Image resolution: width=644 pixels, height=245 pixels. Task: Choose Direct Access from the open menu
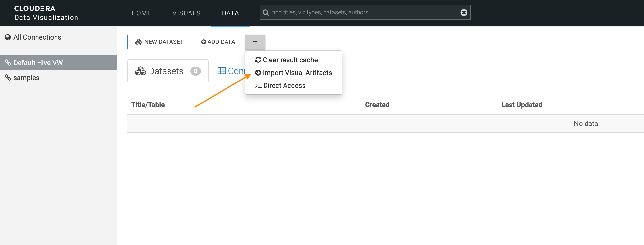click(x=284, y=86)
